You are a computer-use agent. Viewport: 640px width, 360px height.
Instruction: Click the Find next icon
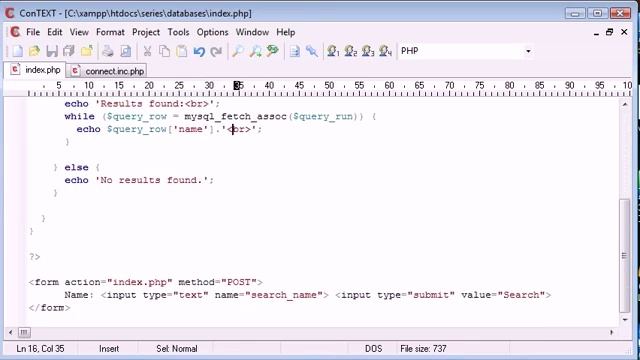pos(256,51)
